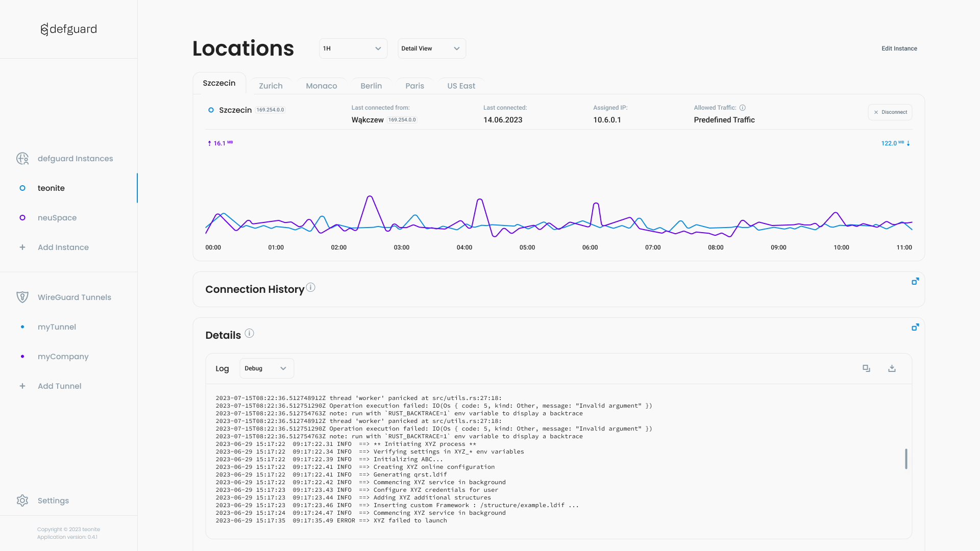Click the Disconnect button for Szczecin
Screen dimensions: 980x551
tap(890, 112)
